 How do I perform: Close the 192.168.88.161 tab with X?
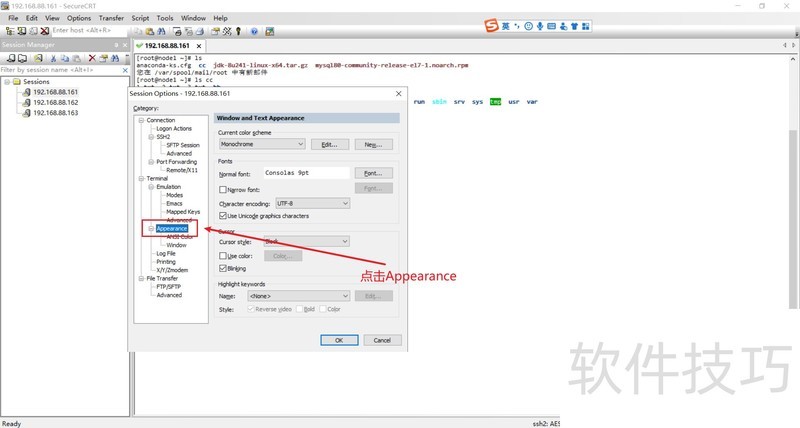click(x=199, y=46)
